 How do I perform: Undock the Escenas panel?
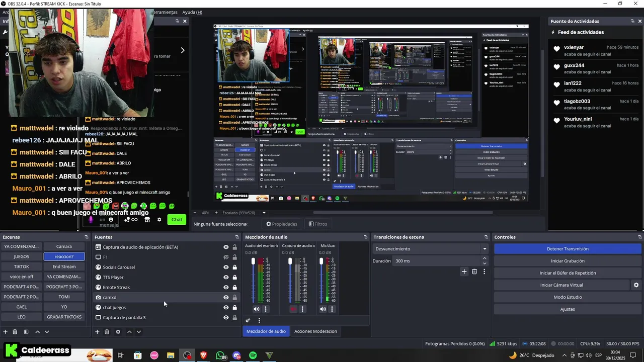coord(86,237)
